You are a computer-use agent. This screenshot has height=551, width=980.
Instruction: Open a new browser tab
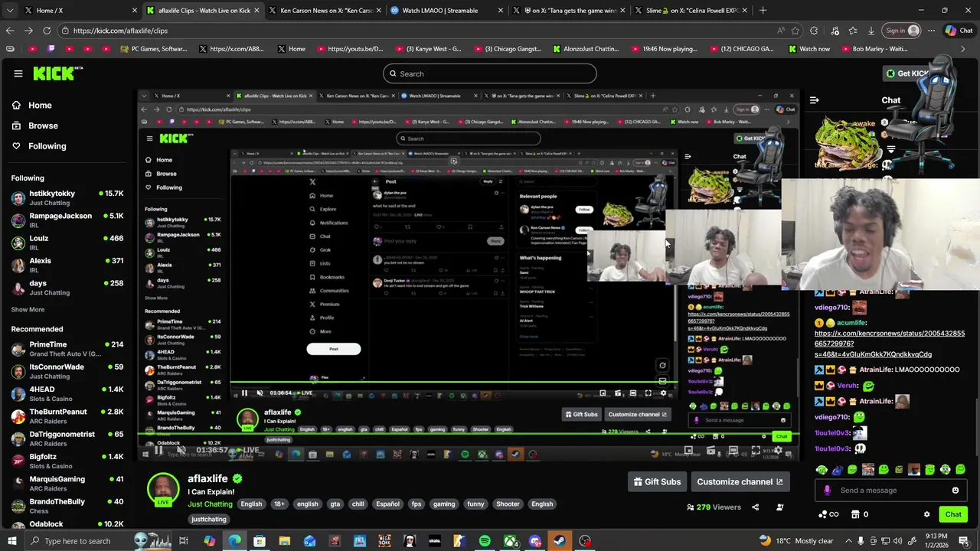pyautogui.click(x=763, y=11)
